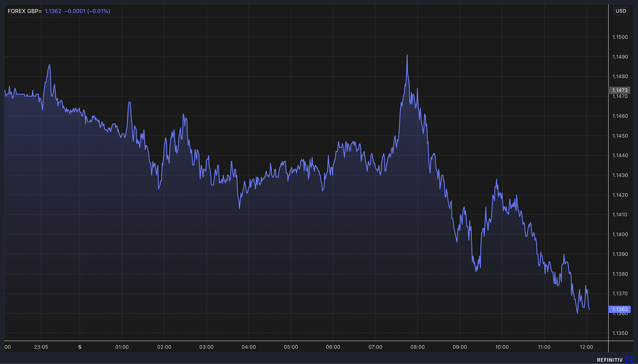Viewport: 638px width, 364px height.
Task: Click the 1.1370 price axis label
Action: (x=620, y=293)
